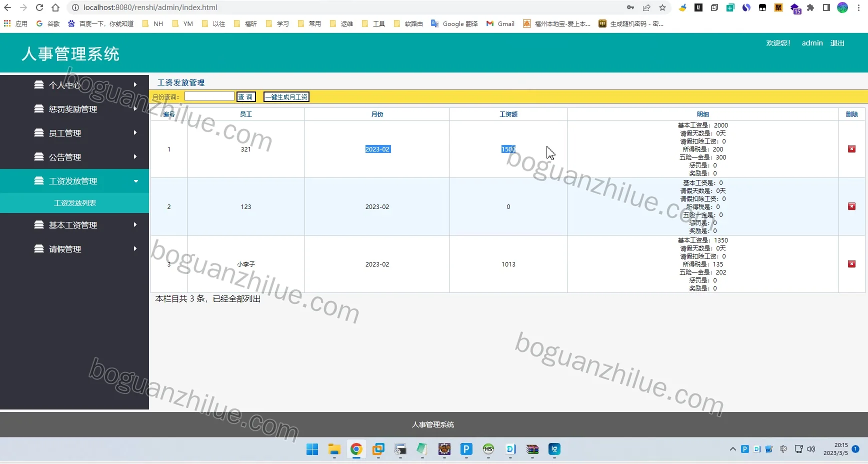Focus the 月份查询 month input field
Image resolution: width=868 pixels, height=464 pixels.
209,96
